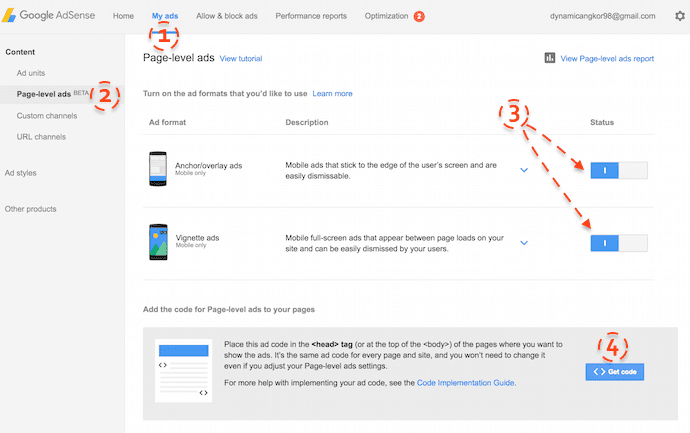Click the Anchor/overlay ads format name

click(209, 166)
